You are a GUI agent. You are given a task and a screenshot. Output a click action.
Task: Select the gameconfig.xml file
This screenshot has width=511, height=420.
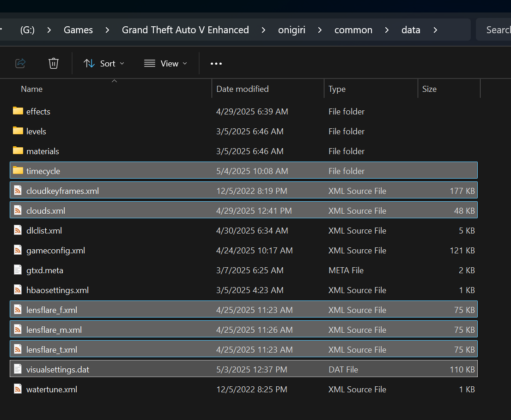click(x=244, y=250)
